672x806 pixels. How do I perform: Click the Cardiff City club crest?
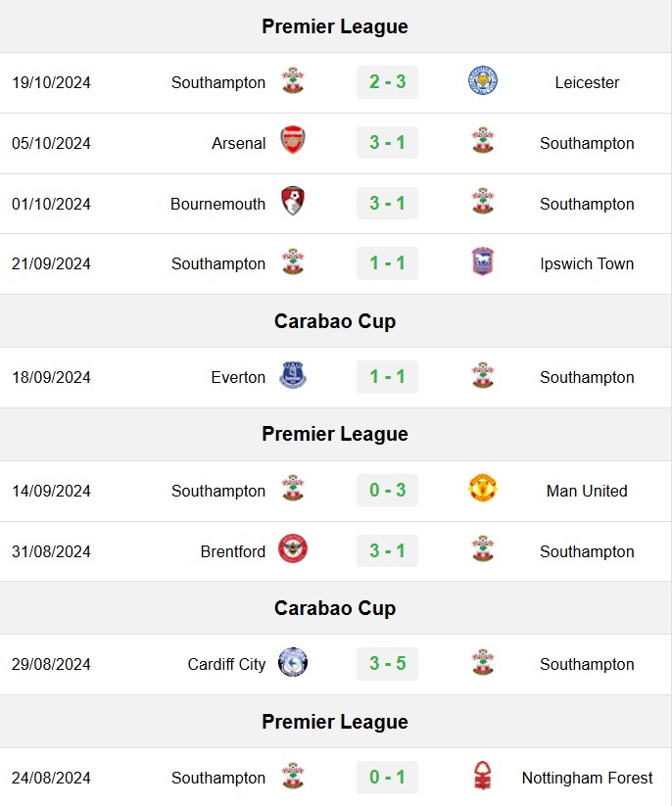coord(293,662)
